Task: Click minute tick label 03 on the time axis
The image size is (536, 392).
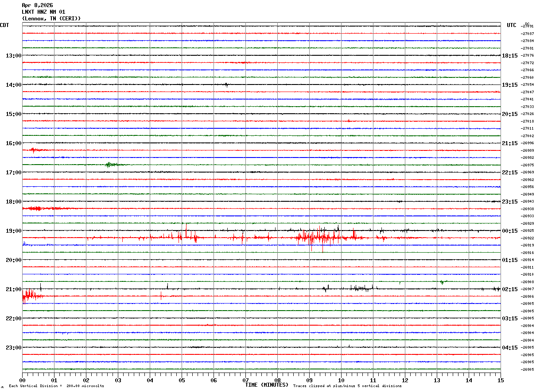Action: (x=118, y=380)
